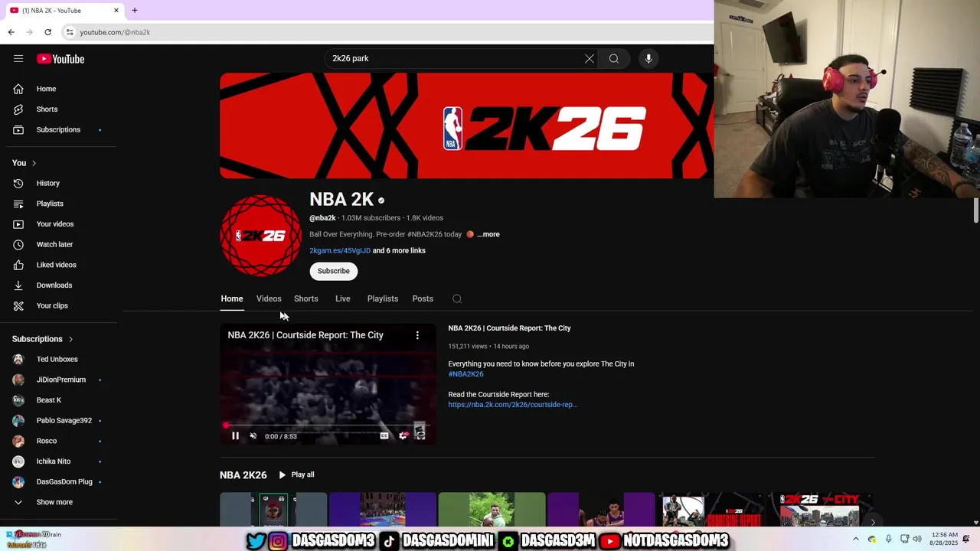Image resolution: width=980 pixels, height=551 pixels.
Task: Click the NBA 2K channel avatar
Action: 261,236
